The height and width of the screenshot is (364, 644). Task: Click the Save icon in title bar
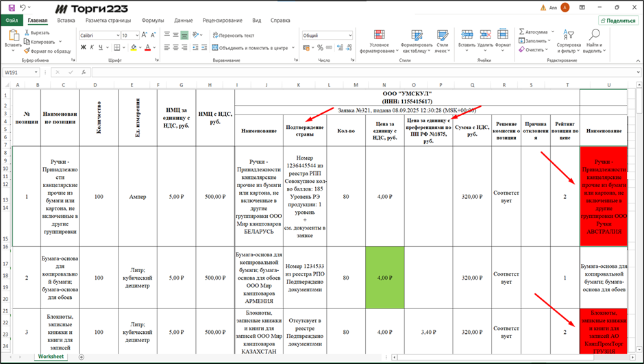pyautogui.click(x=12, y=8)
